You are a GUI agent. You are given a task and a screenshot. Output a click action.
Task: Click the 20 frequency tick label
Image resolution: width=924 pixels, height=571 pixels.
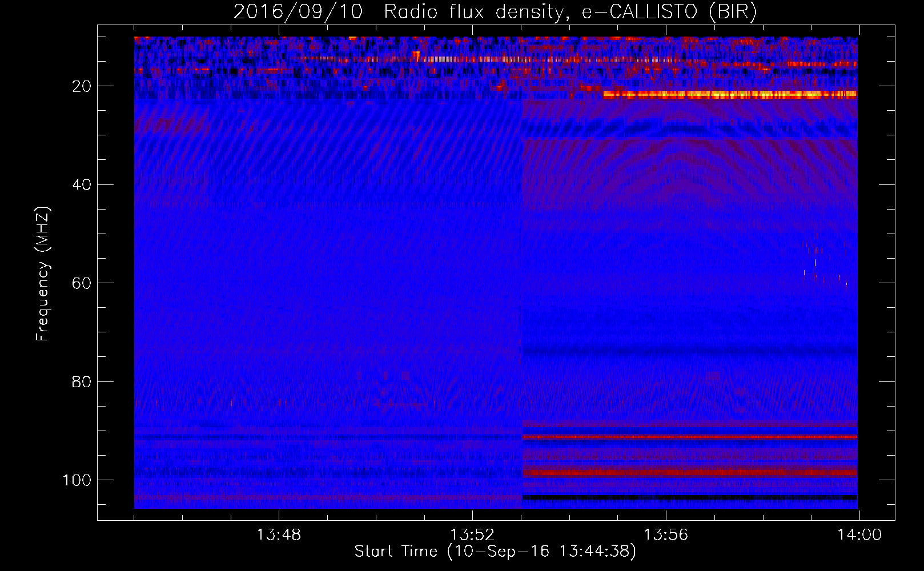point(82,86)
